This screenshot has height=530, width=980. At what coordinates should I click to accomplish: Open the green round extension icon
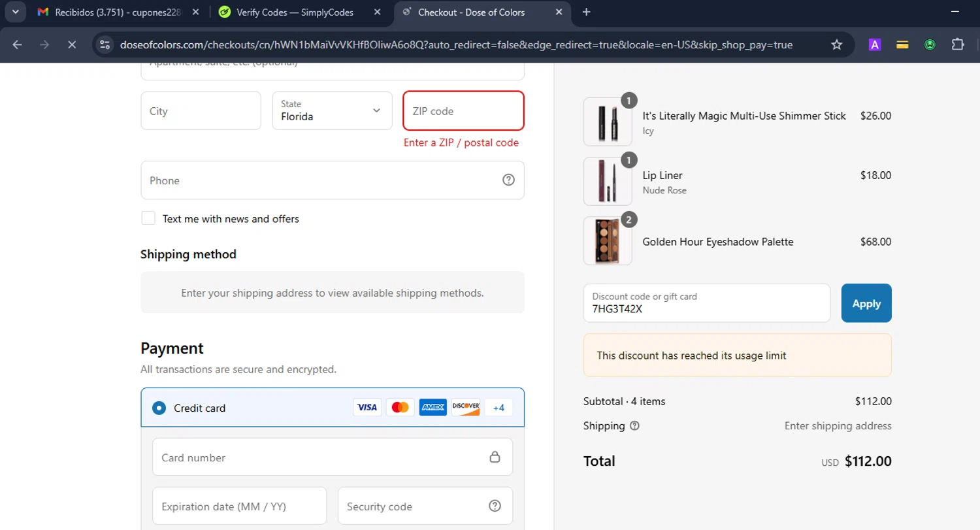[x=930, y=44]
